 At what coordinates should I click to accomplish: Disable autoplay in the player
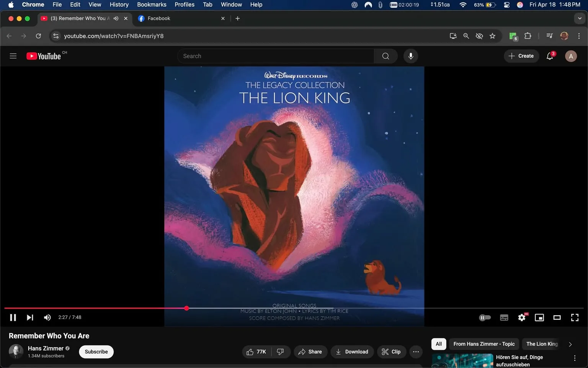(485, 317)
